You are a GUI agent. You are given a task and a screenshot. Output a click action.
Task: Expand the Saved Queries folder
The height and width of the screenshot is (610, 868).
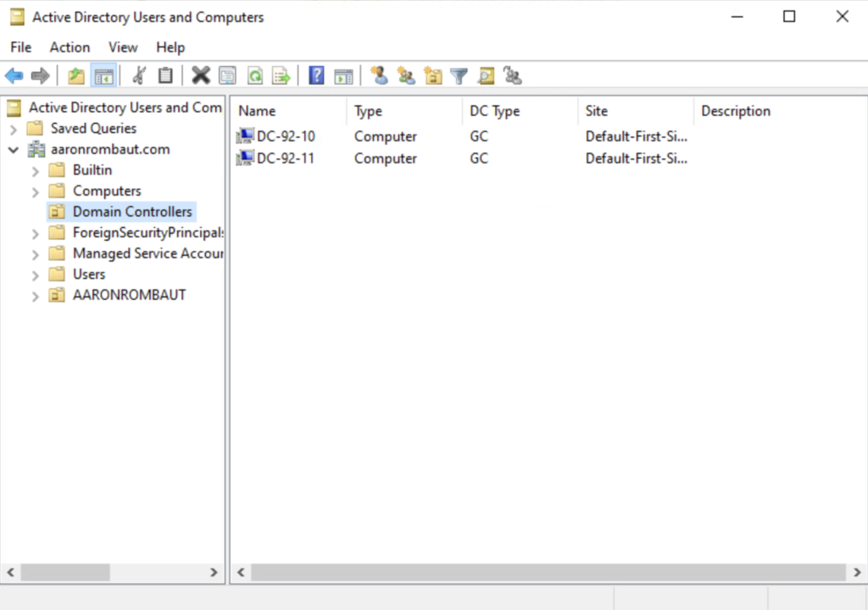coord(14,129)
